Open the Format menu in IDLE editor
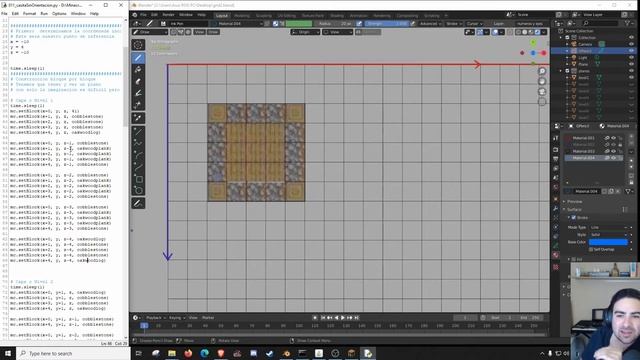 point(29,13)
